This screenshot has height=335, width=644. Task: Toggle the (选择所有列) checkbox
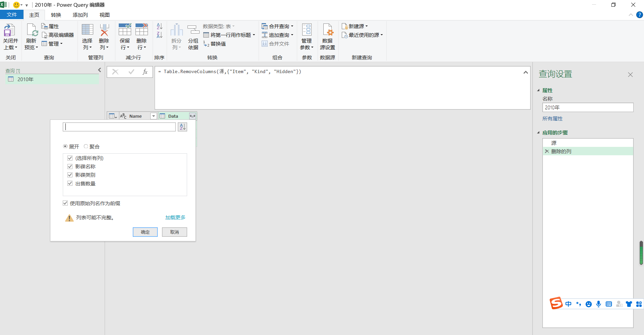(x=70, y=158)
